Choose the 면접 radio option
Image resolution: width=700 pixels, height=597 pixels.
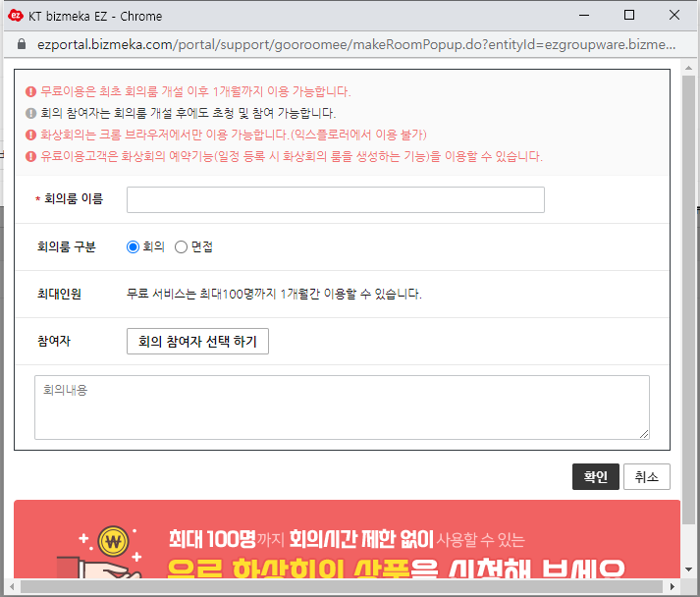coord(181,247)
